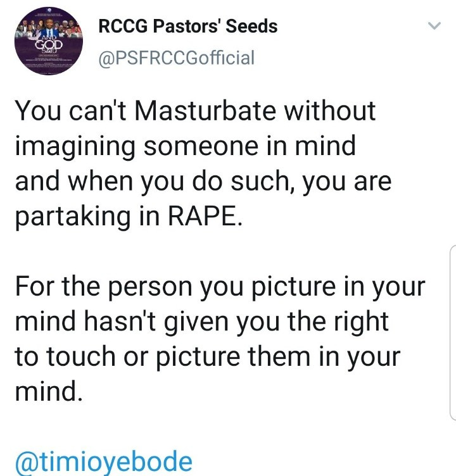The width and height of the screenshot is (456, 476).
Task: Open the @PSFRCCGofficial handle
Action: click(x=177, y=58)
